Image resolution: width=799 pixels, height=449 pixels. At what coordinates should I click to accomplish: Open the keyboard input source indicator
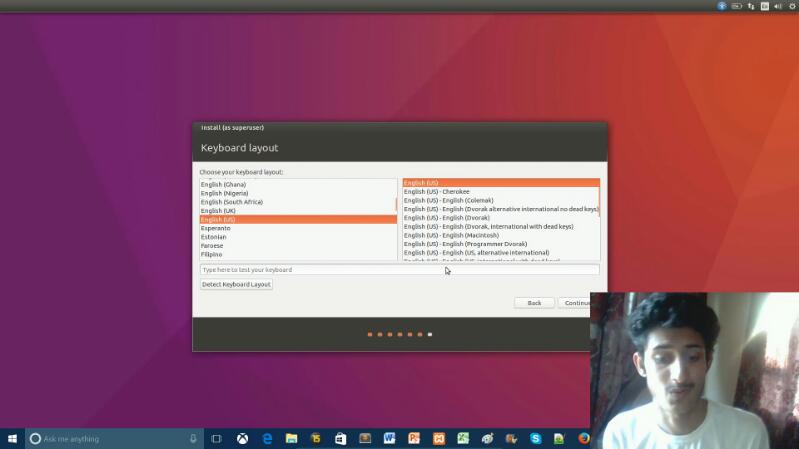tap(764, 6)
